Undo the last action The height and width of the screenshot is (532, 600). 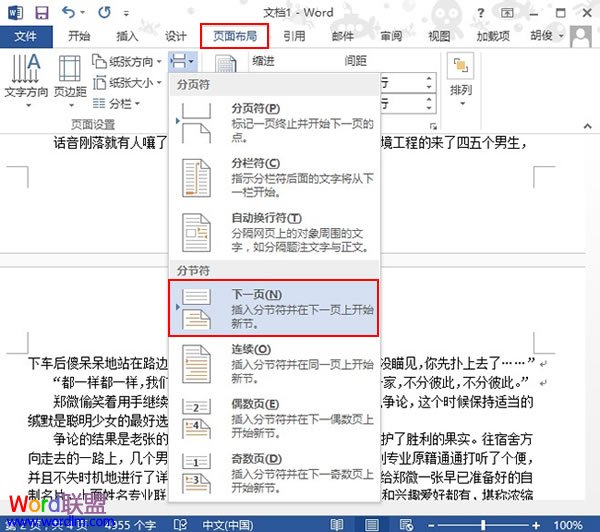[x=68, y=13]
